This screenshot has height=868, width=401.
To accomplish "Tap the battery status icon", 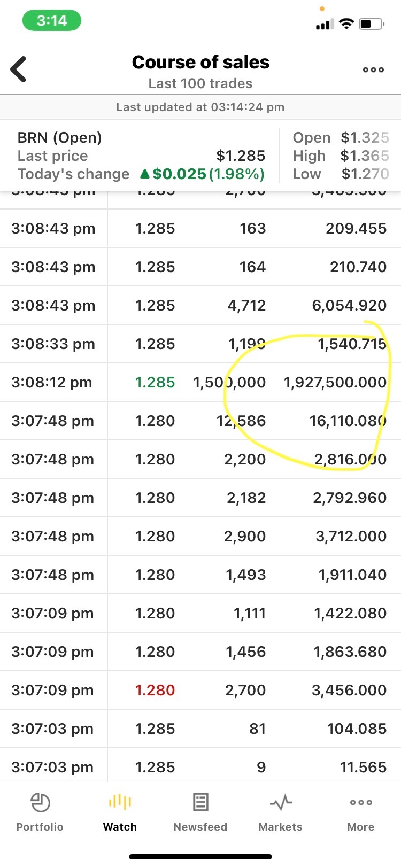I will point(372,24).
